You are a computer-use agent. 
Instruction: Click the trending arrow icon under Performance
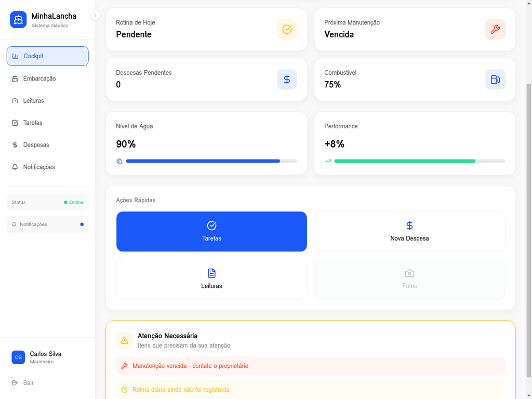(x=328, y=161)
